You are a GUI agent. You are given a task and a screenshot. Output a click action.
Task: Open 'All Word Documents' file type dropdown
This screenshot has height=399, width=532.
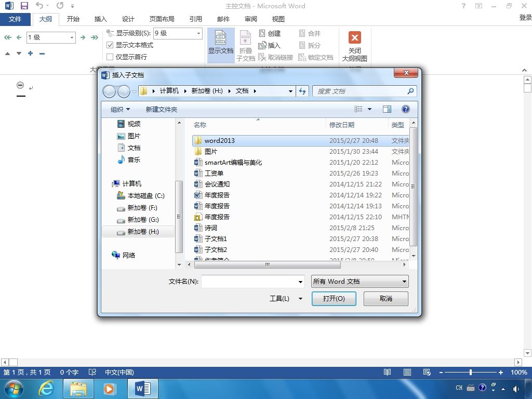[360, 281]
